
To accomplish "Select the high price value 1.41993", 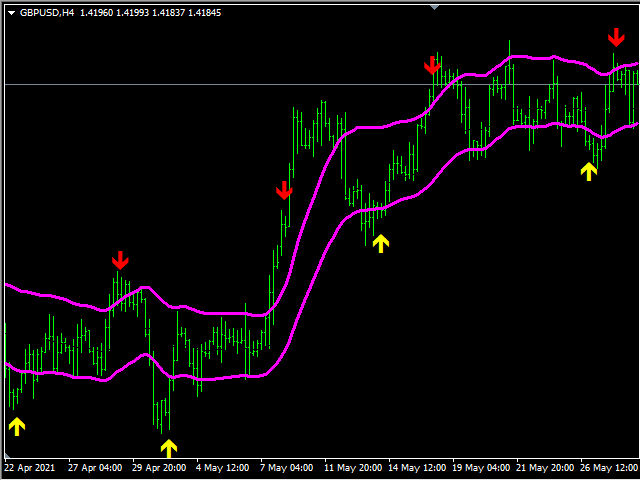I will (133, 13).
